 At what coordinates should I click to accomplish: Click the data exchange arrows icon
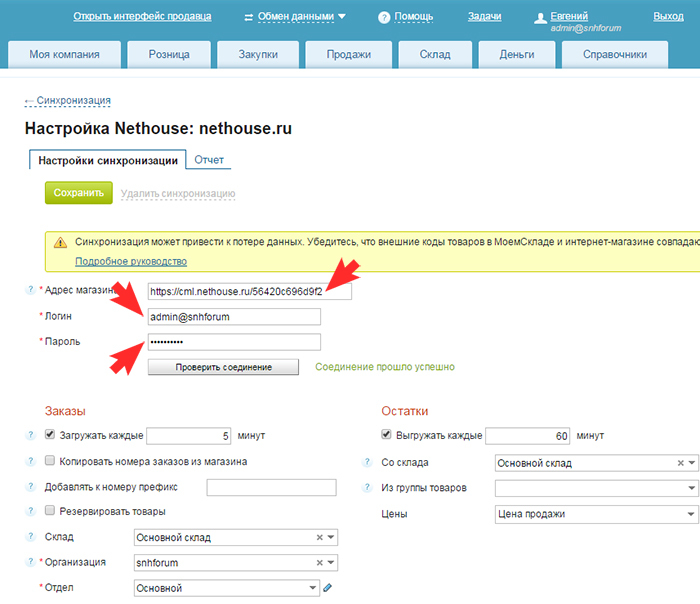(x=249, y=17)
